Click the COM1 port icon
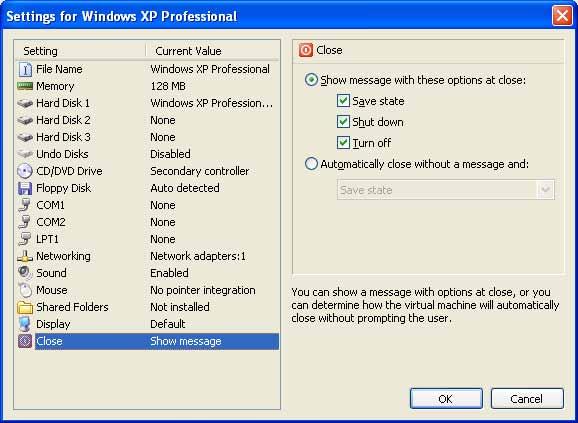The width and height of the screenshot is (578, 423). 25,205
